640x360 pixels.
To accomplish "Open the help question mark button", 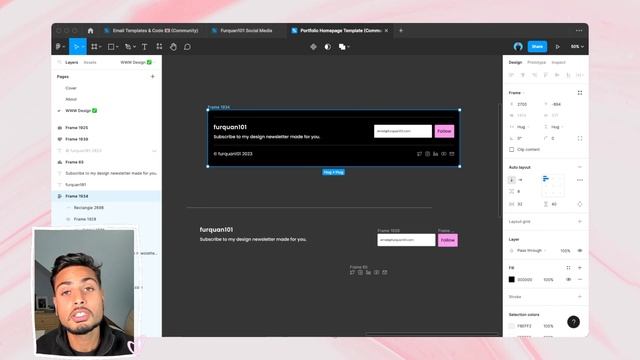I will [573, 322].
